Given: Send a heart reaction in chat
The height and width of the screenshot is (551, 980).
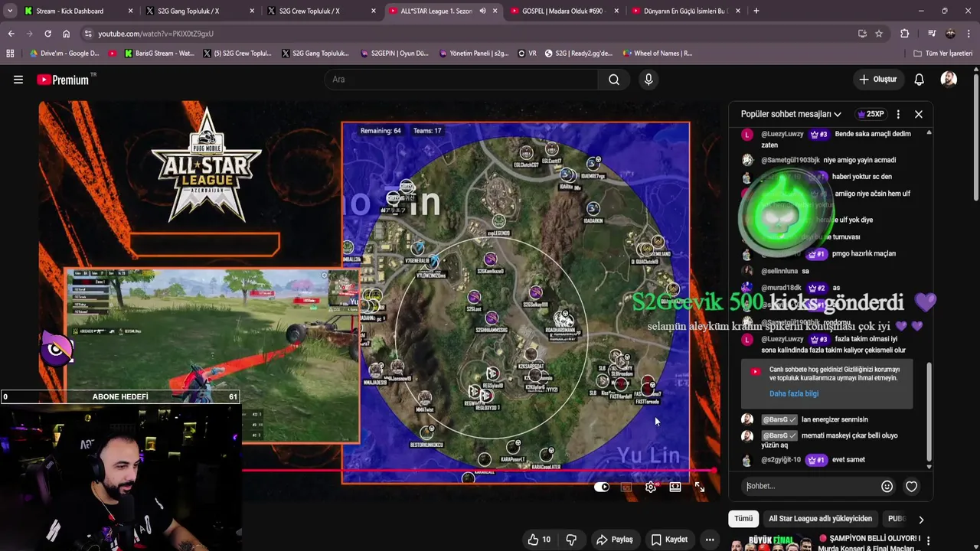Looking at the screenshot, I should tap(911, 486).
